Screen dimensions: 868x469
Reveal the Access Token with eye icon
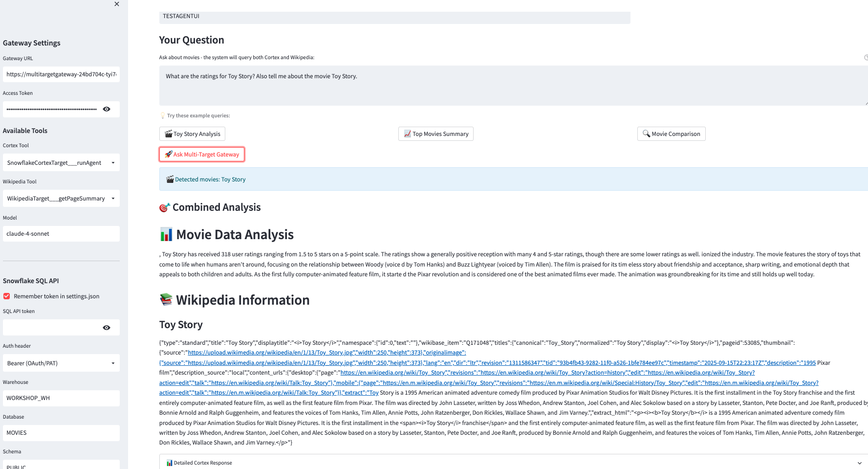pyautogui.click(x=107, y=109)
